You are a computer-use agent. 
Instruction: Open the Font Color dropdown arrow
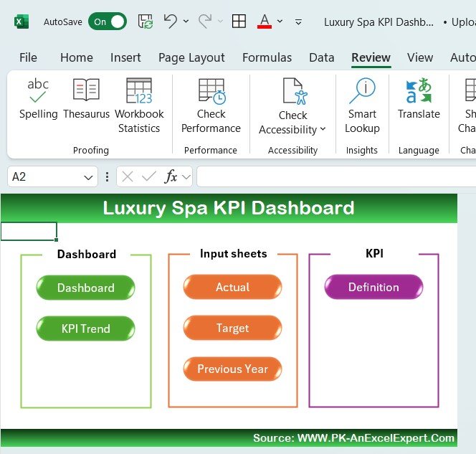[280, 22]
